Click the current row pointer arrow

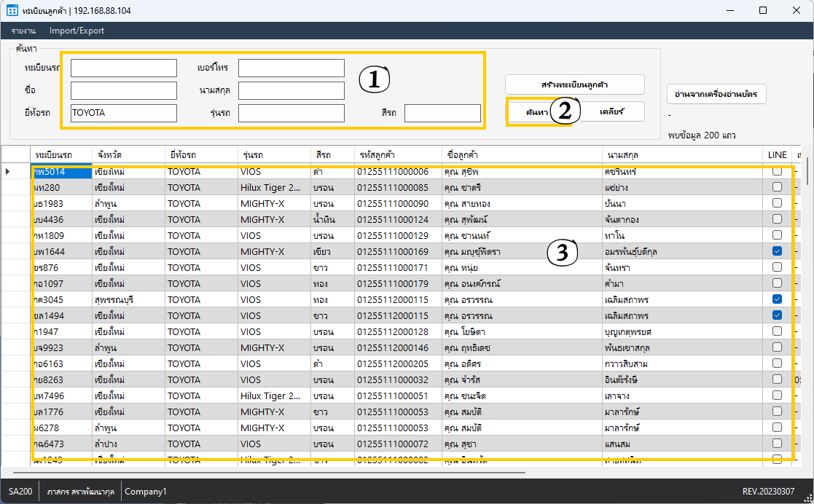tap(8, 171)
